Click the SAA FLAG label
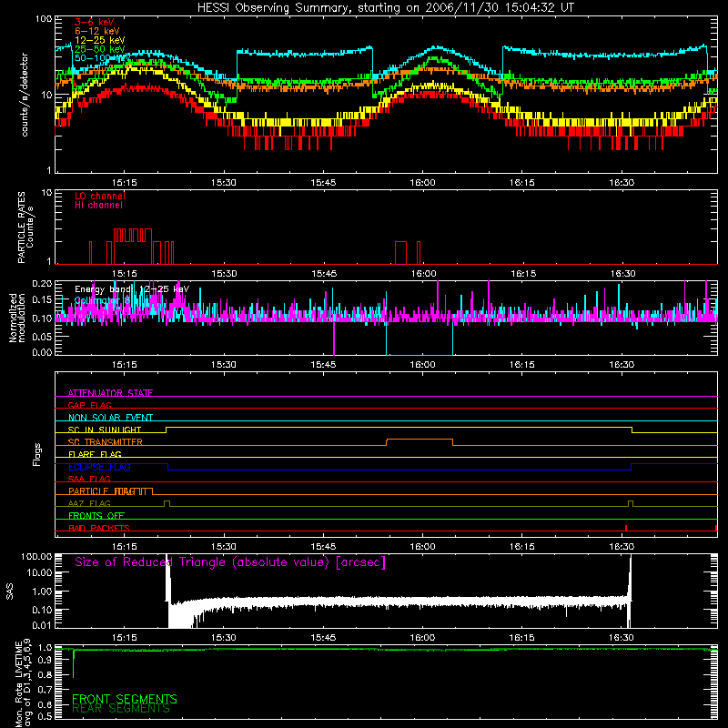 [89, 479]
